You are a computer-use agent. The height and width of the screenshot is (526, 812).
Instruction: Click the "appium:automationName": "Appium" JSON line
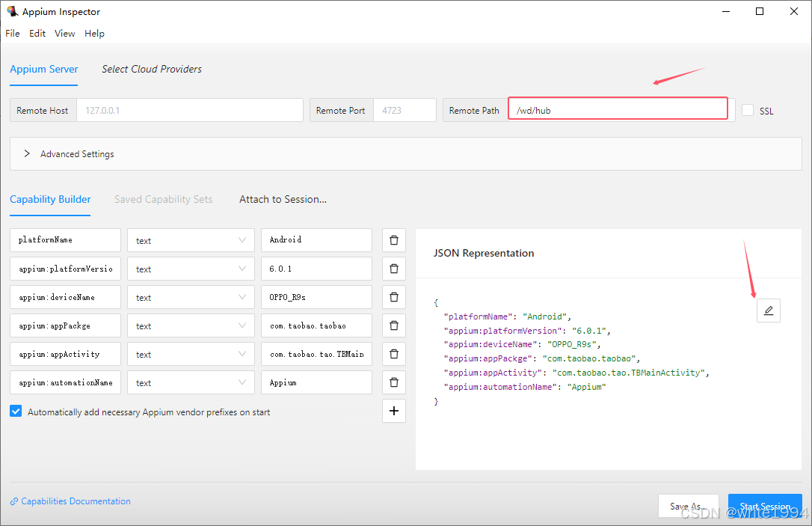pos(525,387)
